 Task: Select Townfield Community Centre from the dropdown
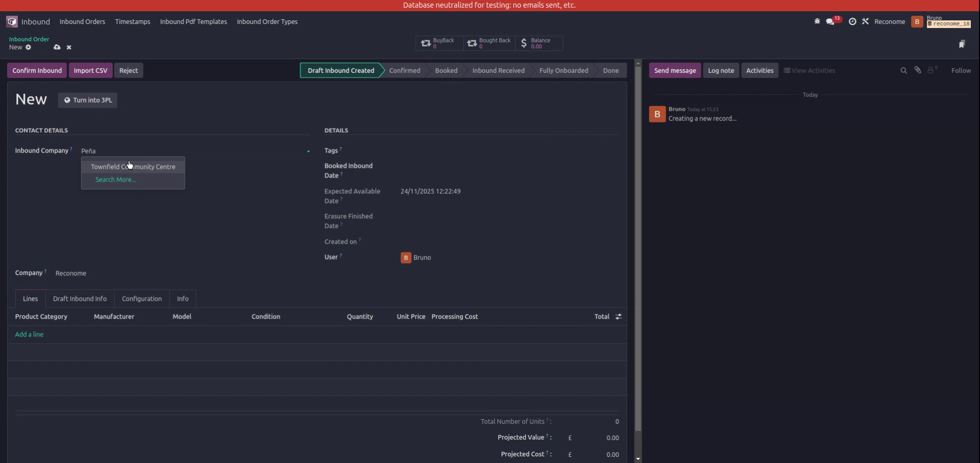tap(133, 166)
